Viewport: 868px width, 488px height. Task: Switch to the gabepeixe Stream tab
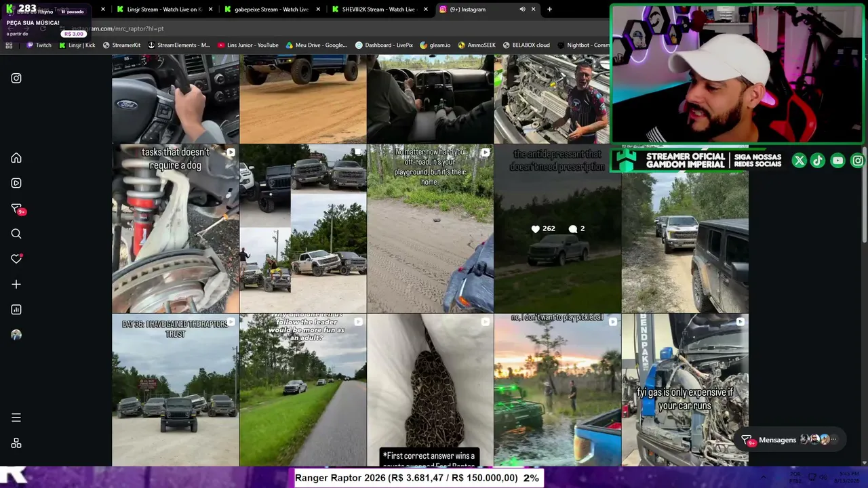tap(271, 9)
